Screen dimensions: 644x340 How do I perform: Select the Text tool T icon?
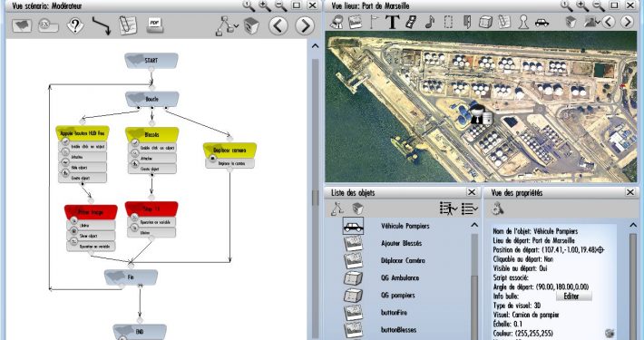(x=392, y=22)
